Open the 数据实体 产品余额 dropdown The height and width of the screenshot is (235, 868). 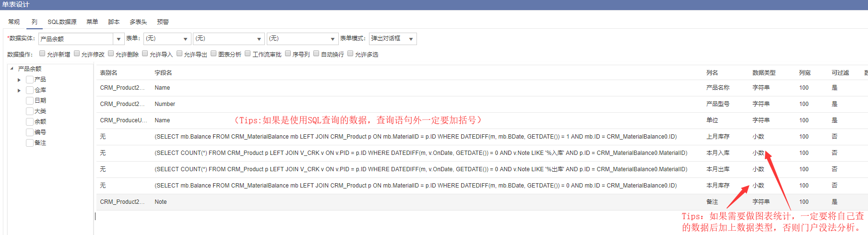(119, 39)
